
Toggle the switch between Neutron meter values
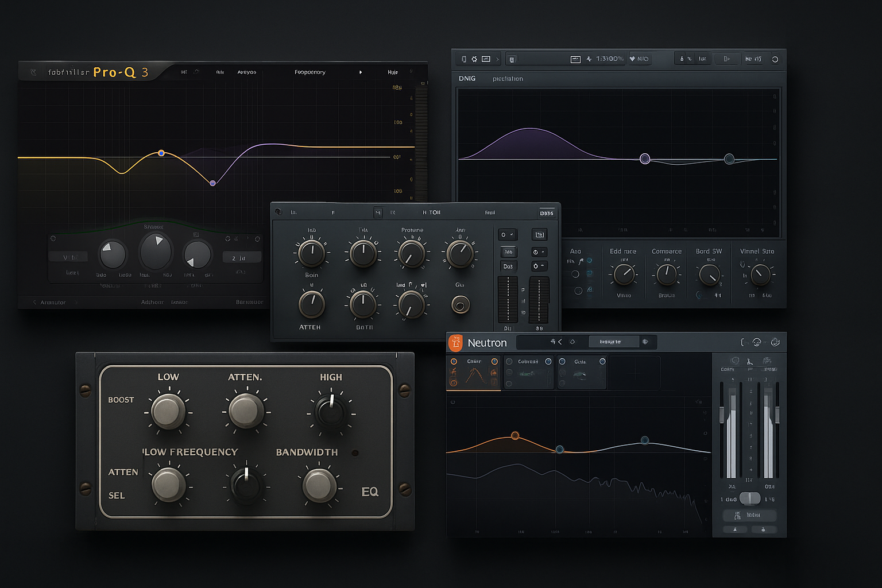click(x=749, y=498)
